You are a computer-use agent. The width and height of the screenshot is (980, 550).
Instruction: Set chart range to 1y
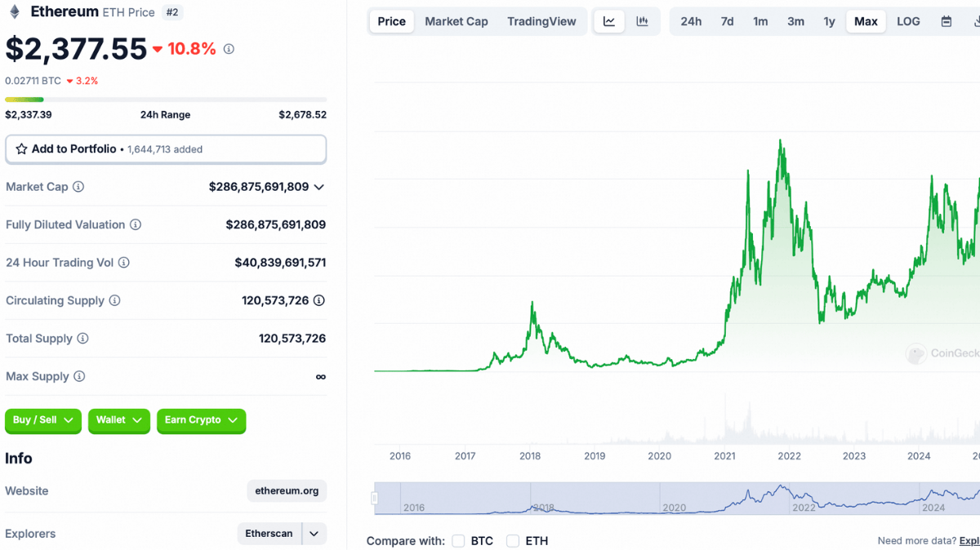pyautogui.click(x=829, y=21)
